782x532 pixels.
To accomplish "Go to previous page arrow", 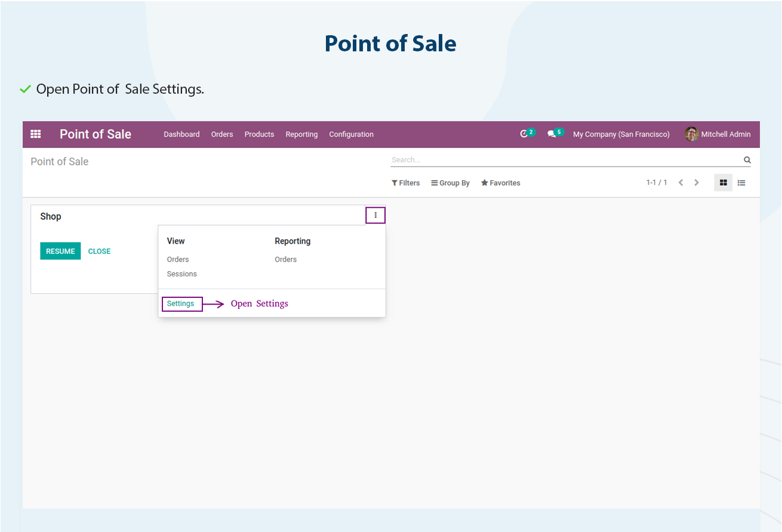I will (x=681, y=183).
